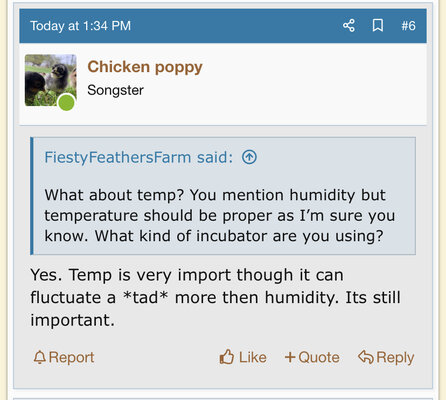Click the share icon in post header
The image size is (446, 400).
coord(349,26)
